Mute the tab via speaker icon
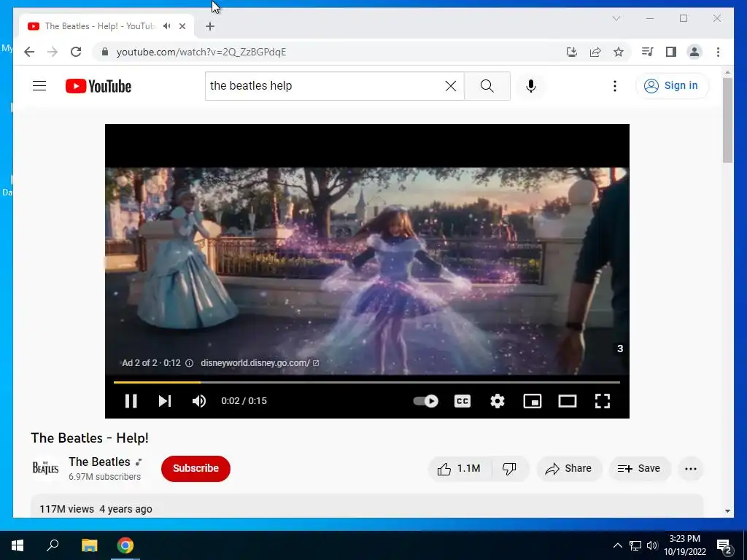 [167, 26]
